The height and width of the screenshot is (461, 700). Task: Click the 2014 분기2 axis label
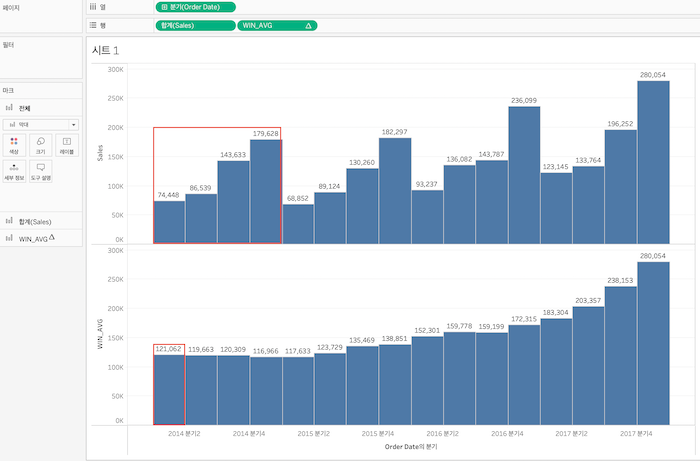click(184, 433)
